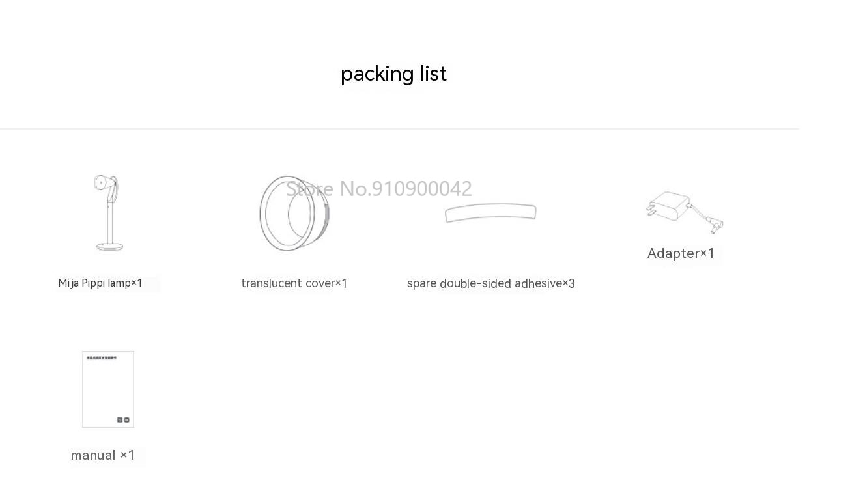Click the printed title on manual cover
This screenshot has height=504, width=865.
coord(102,357)
